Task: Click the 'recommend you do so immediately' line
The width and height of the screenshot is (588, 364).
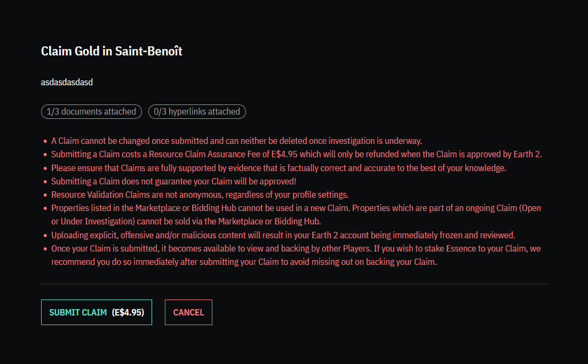Action: click(244, 262)
